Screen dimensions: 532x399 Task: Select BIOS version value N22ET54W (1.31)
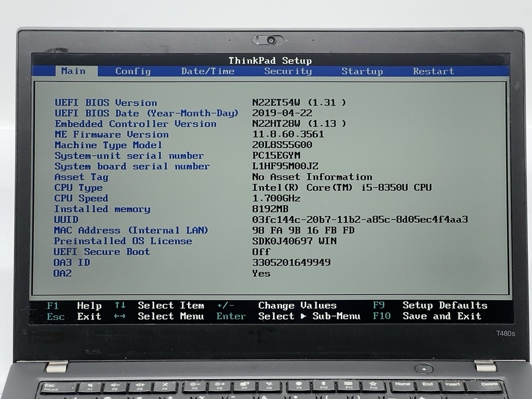(x=299, y=102)
